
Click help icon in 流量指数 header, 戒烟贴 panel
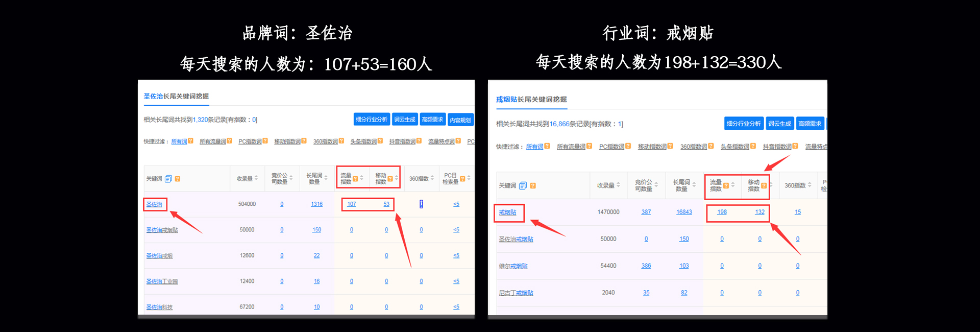pos(726,186)
